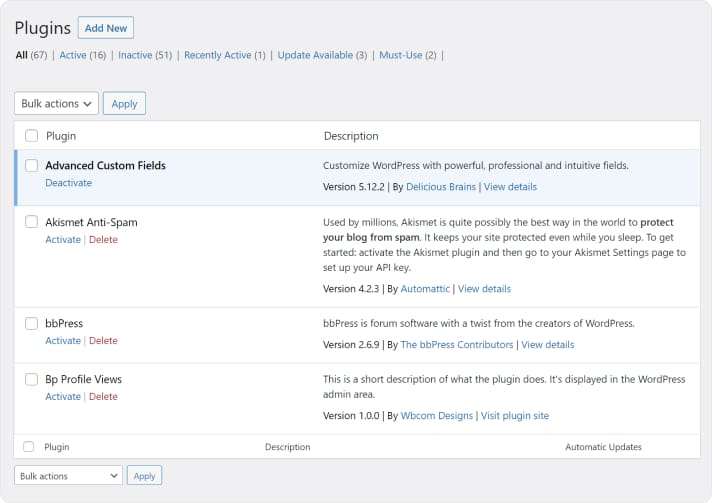The height and width of the screenshot is (503, 712).
Task: Toggle the bbPress plugin checkbox
Action: click(x=31, y=324)
